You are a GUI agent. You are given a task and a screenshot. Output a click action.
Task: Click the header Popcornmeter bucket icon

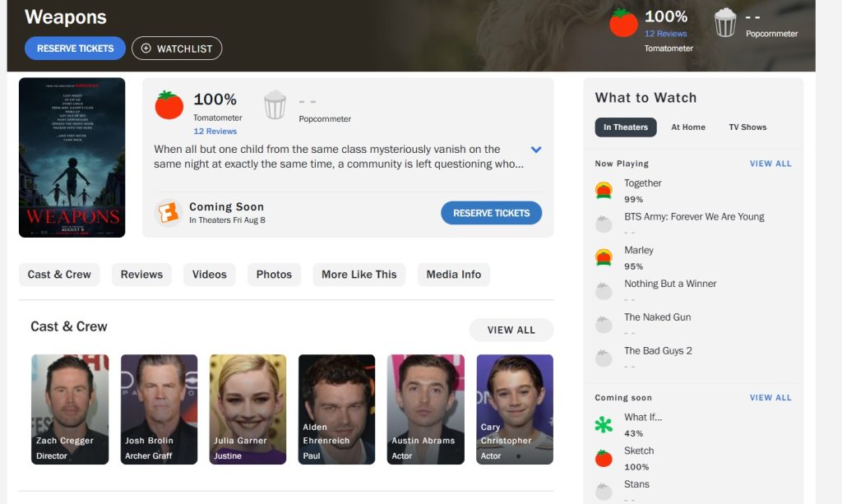724,23
